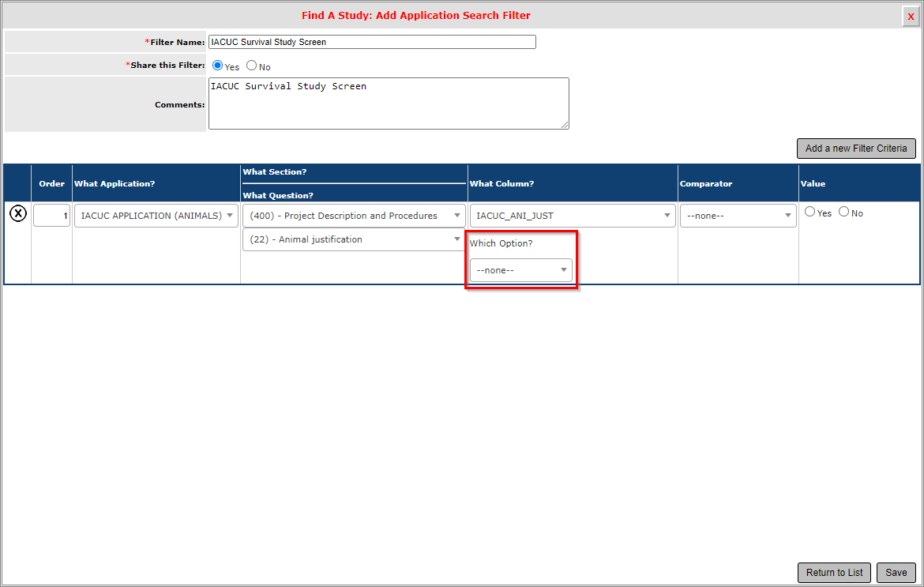This screenshot has width=924, height=587.
Task: Select No for Share this Filter
Action: (x=252, y=66)
